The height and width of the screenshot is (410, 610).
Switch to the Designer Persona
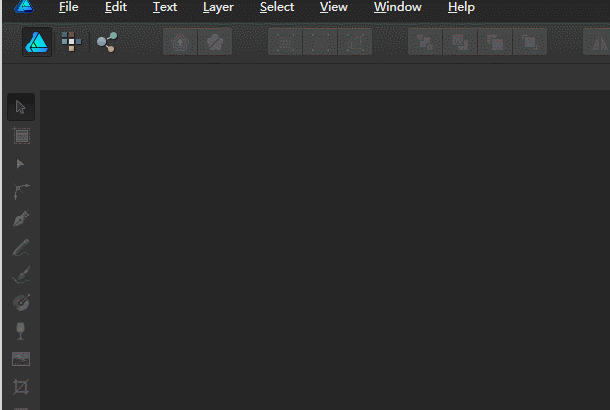(x=37, y=42)
